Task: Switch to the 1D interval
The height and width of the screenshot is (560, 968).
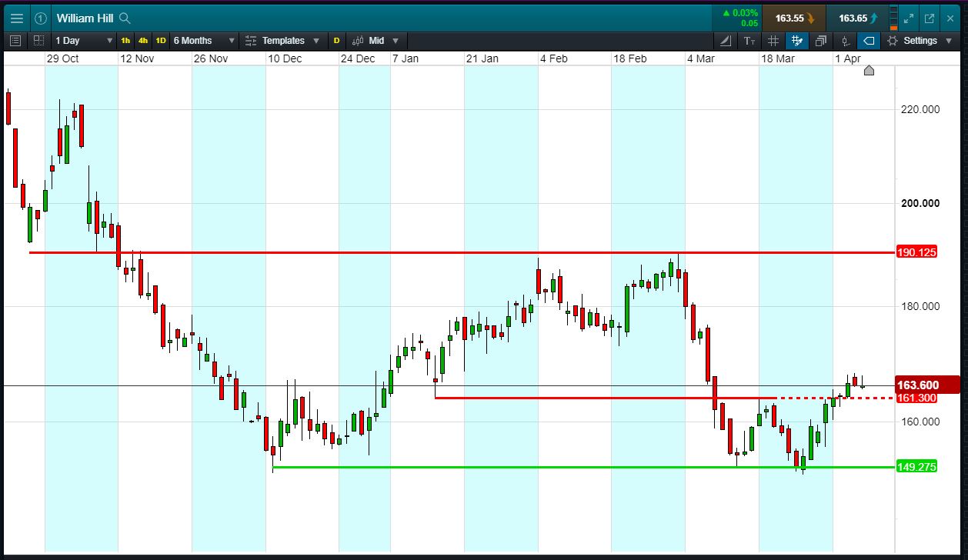Action: point(160,41)
